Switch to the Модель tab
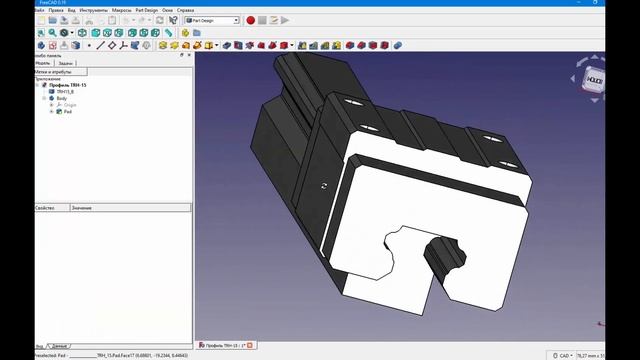 tap(44, 63)
